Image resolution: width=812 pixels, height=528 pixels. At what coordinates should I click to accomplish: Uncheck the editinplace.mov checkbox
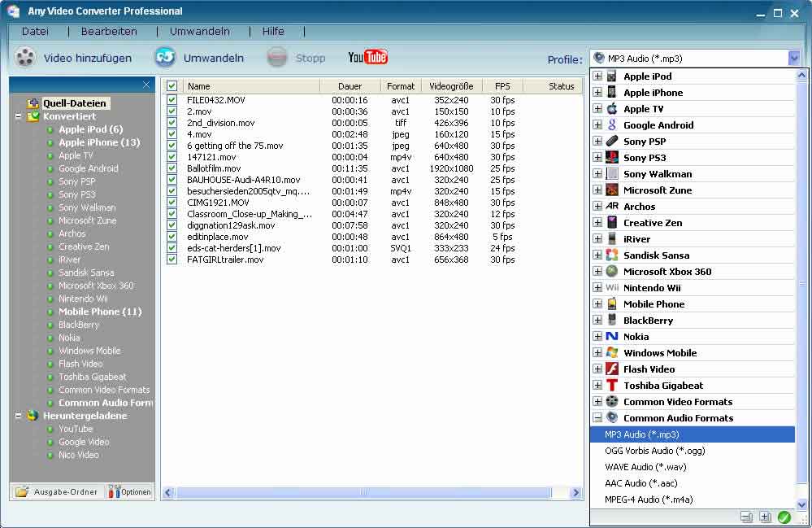tap(172, 236)
